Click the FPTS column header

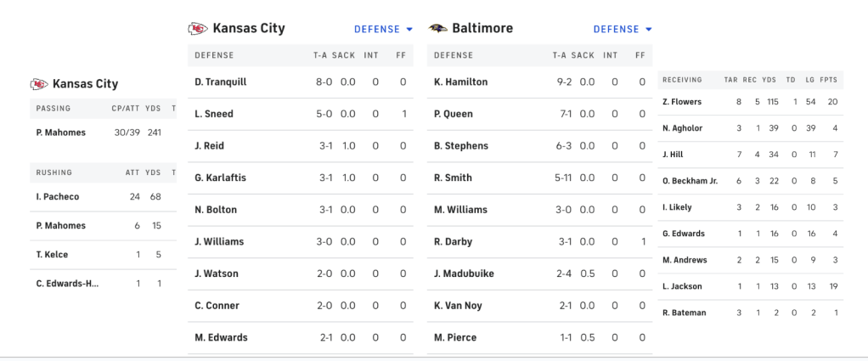point(829,80)
